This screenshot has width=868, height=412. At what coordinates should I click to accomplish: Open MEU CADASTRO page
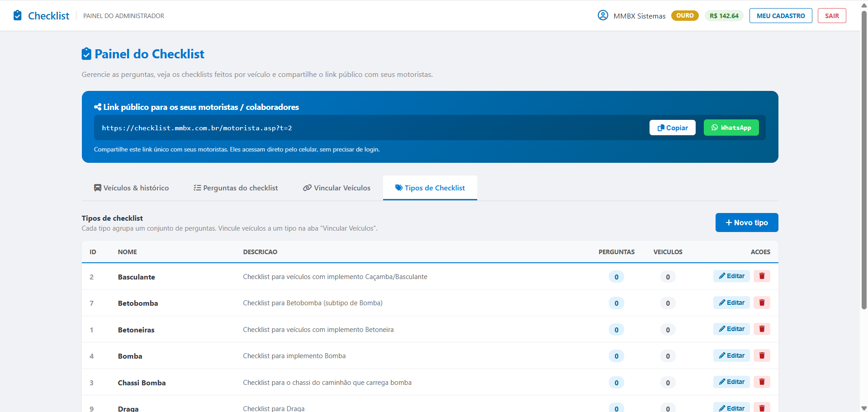[781, 15]
